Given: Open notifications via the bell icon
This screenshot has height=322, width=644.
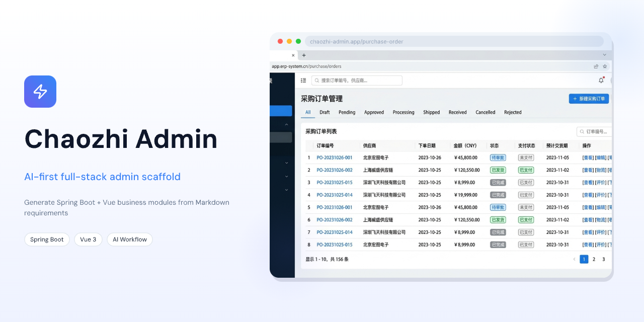Looking at the screenshot, I should [x=601, y=80].
